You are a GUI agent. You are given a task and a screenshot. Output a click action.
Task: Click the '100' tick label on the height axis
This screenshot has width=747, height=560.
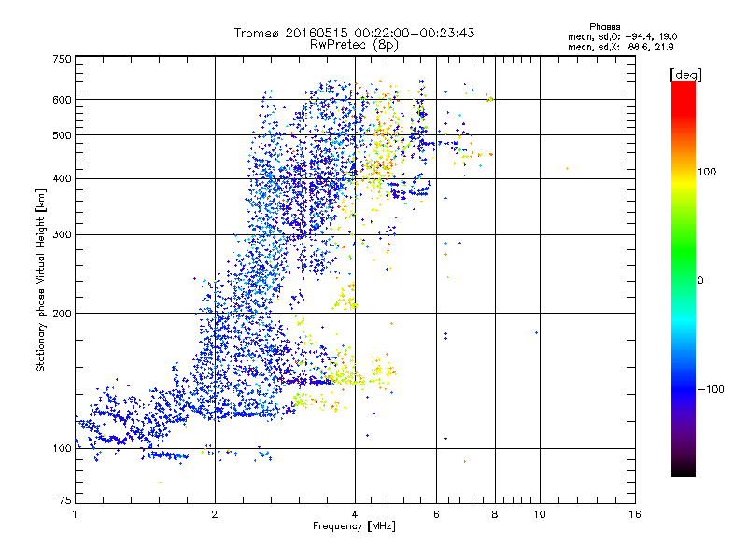pyautogui.click(x=62, y=449)
